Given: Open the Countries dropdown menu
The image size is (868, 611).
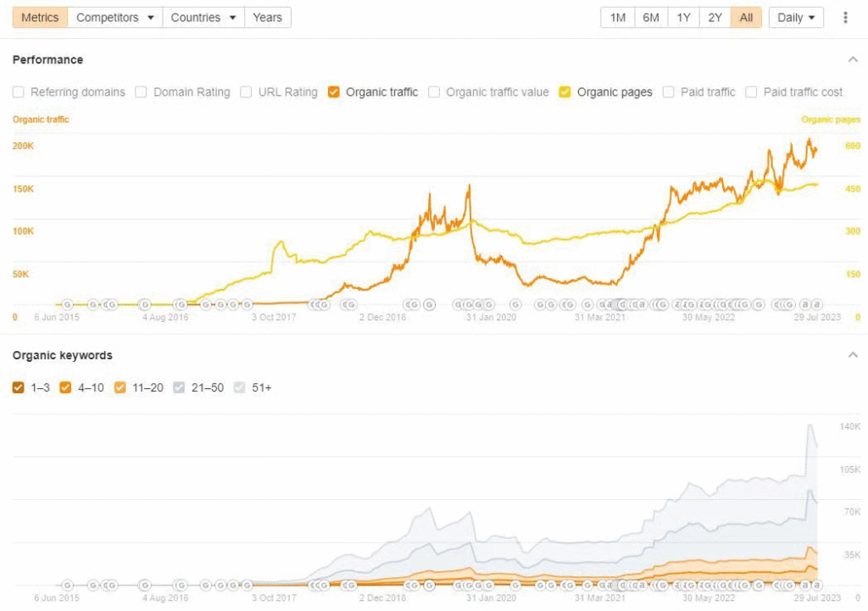Looking at the screenshot, I should (x=203, y=18).
